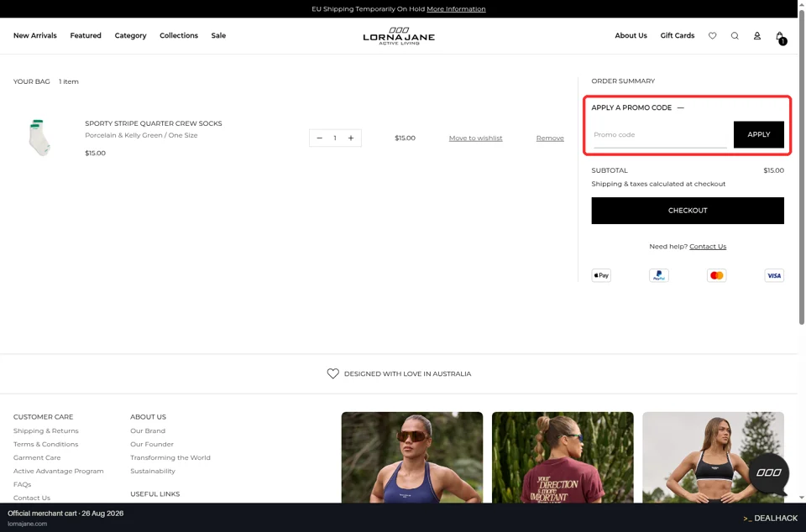
Task: Click "Porcelain & Kelly Green / One Size" text
Action: 141,135
